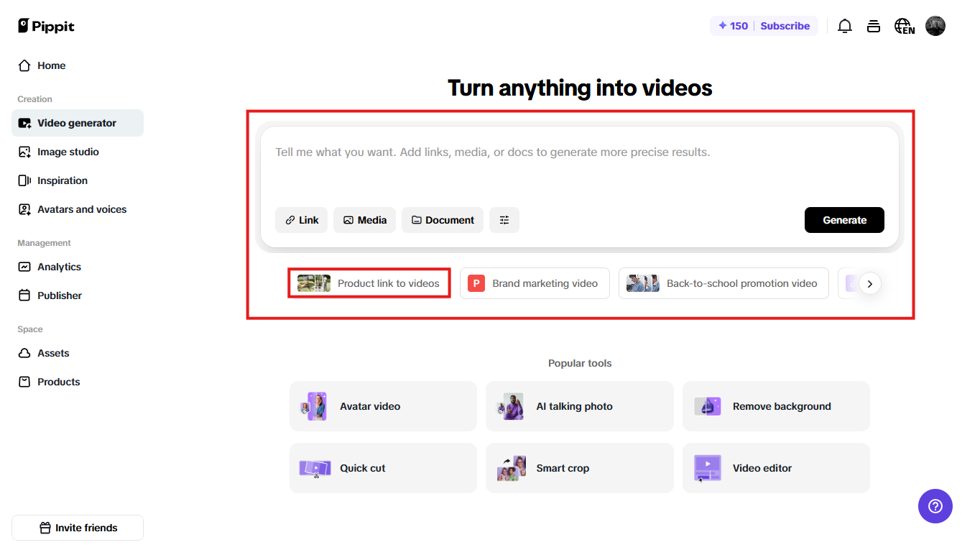
Task: Open generation settings with the sliders icon
Action: (504, 220)
